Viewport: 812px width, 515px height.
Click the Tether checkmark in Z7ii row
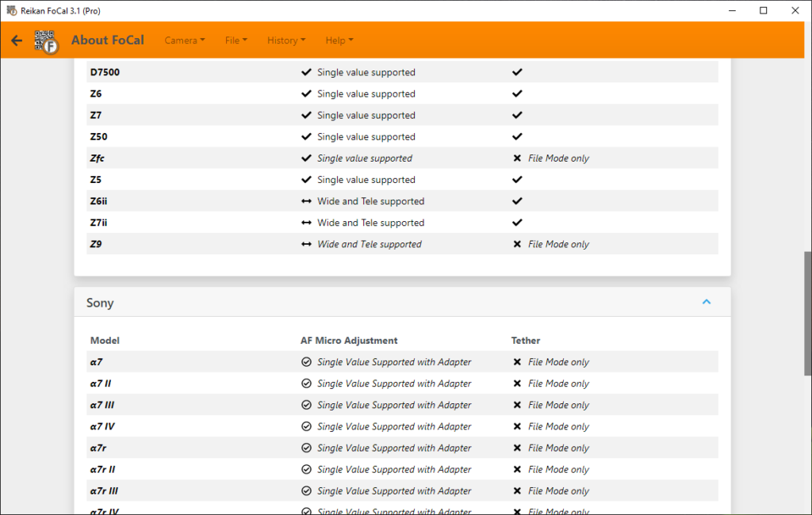[517, 223]
